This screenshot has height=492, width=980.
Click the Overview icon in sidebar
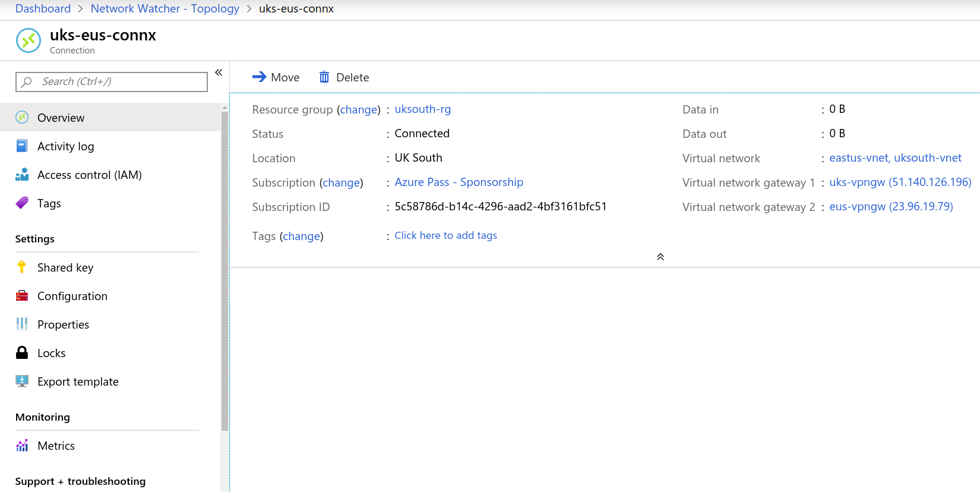coord(22,117)
